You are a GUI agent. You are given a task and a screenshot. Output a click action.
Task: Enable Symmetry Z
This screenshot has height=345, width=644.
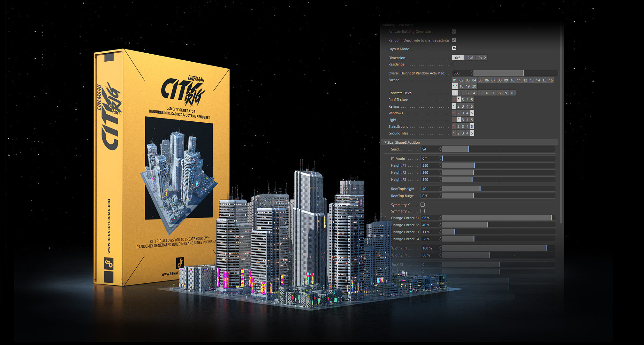click(422, 211)
